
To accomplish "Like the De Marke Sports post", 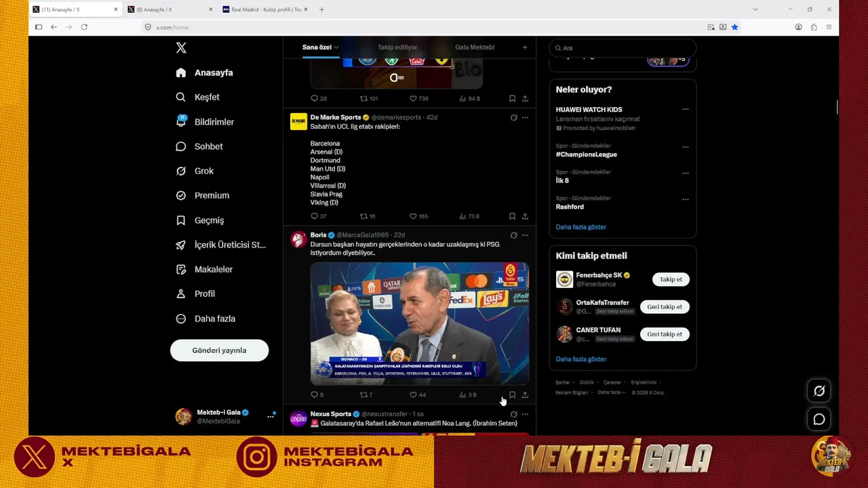I will 418,216.
